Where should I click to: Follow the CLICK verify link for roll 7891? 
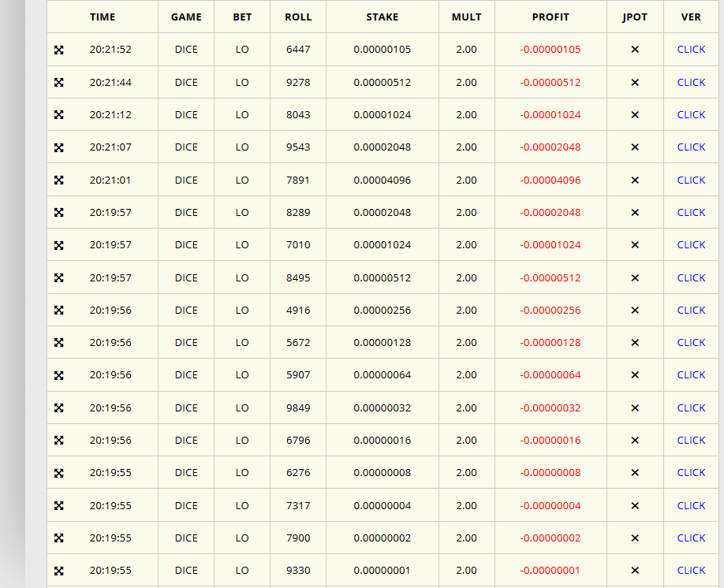pos(691,180)
